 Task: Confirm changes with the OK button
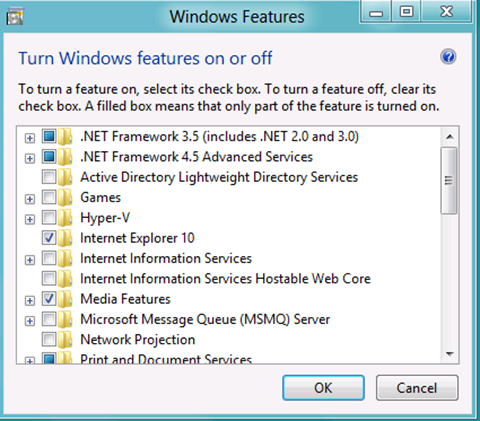click(x=323, y=388)
